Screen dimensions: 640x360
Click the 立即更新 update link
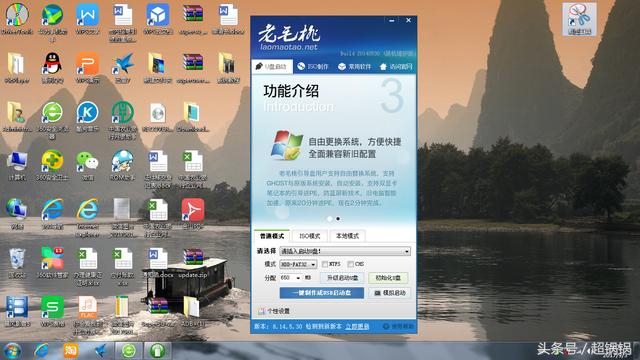click(357, 326)
